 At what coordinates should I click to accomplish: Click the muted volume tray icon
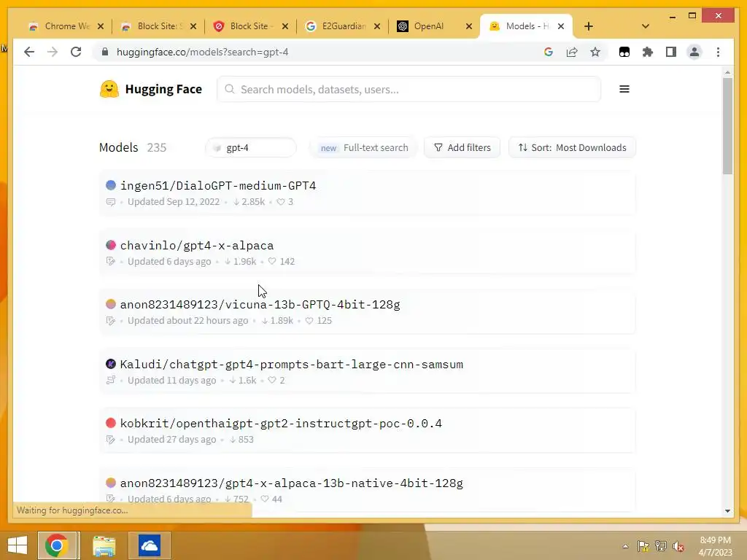click(678, 546)
